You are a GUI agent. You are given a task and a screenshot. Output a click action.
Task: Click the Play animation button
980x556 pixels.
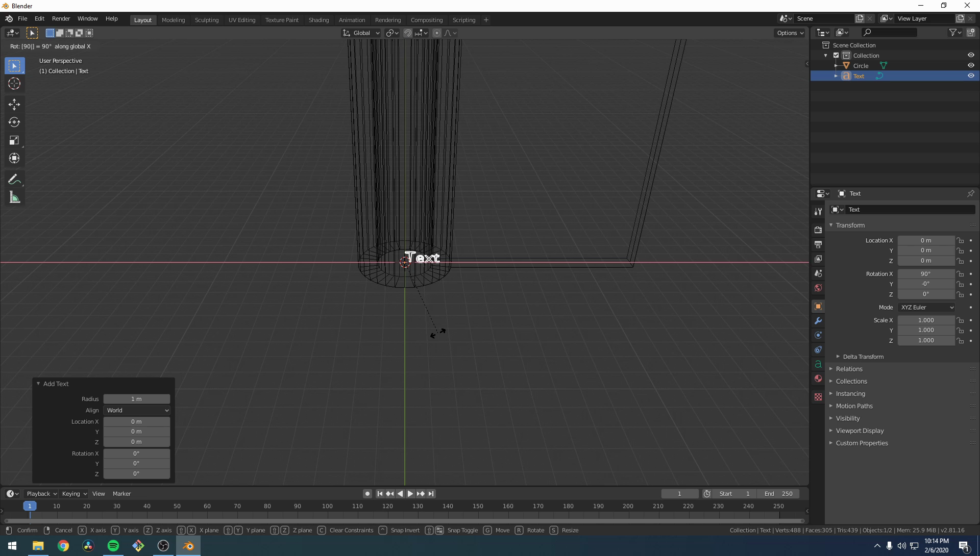410,494
